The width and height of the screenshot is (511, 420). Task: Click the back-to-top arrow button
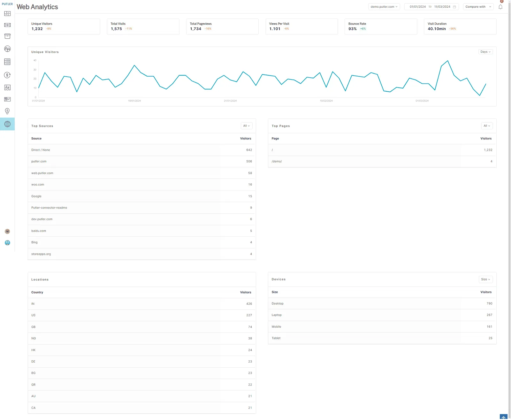coord(504,417)
